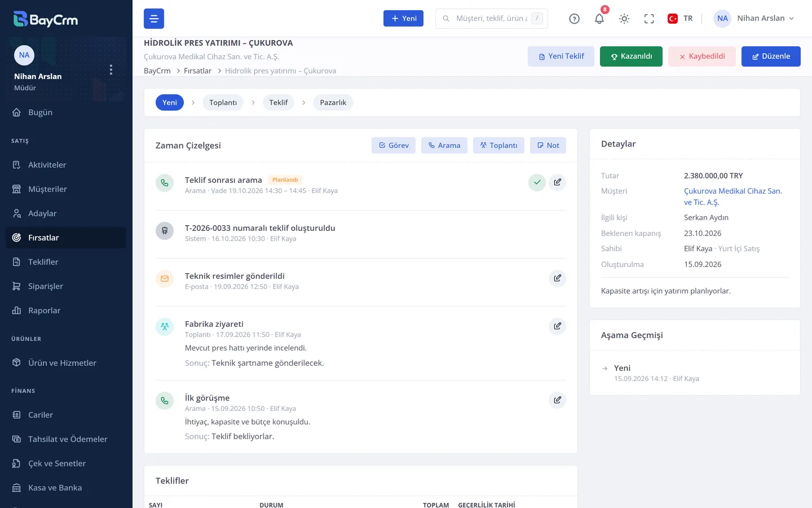The image size is (812, 508).
Task: Add an Arama to the timeline
Action: tap(444, 146)
